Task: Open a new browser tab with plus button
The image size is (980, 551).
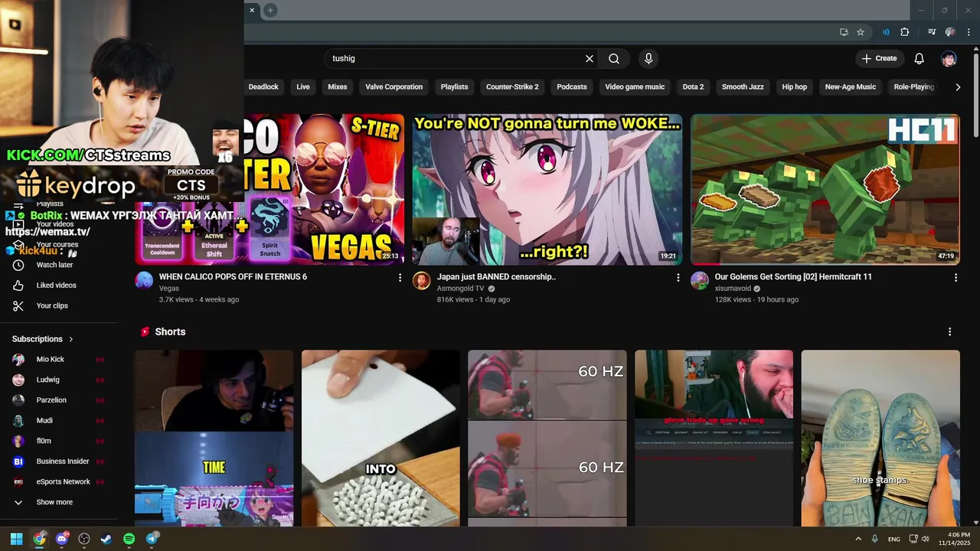Action: tap(270, 10)
